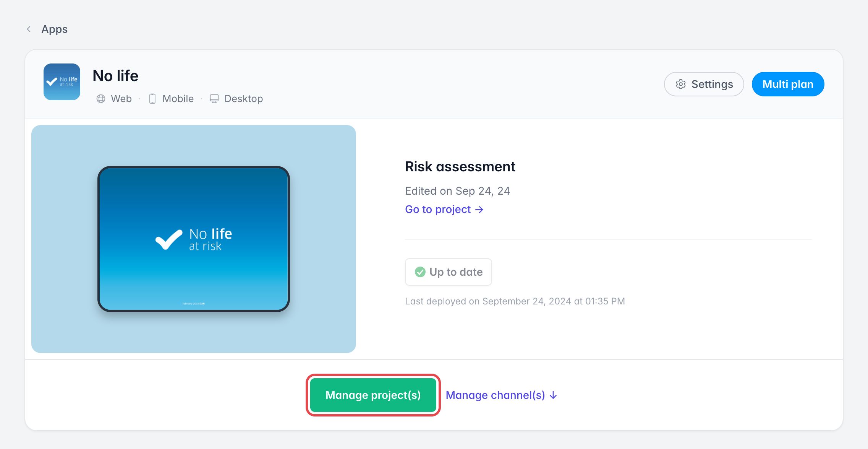Open app Settings

[x=704, y=84]
